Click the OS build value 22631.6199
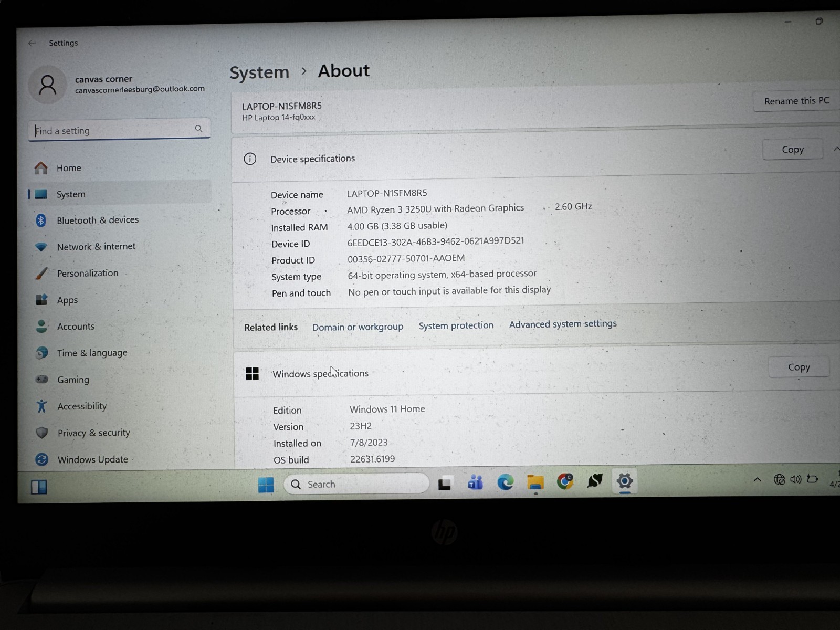Image resolution: width=840 pixels, height=630 pixels. 372,459
